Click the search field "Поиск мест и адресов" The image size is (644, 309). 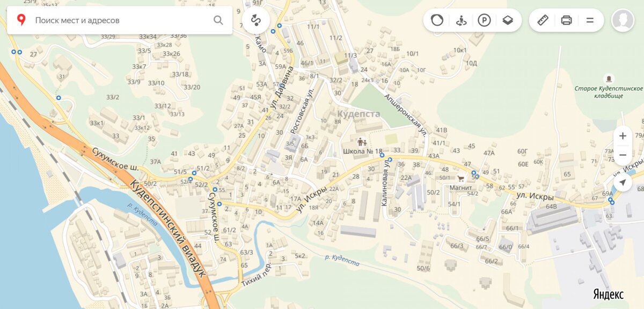pos(121,20)
